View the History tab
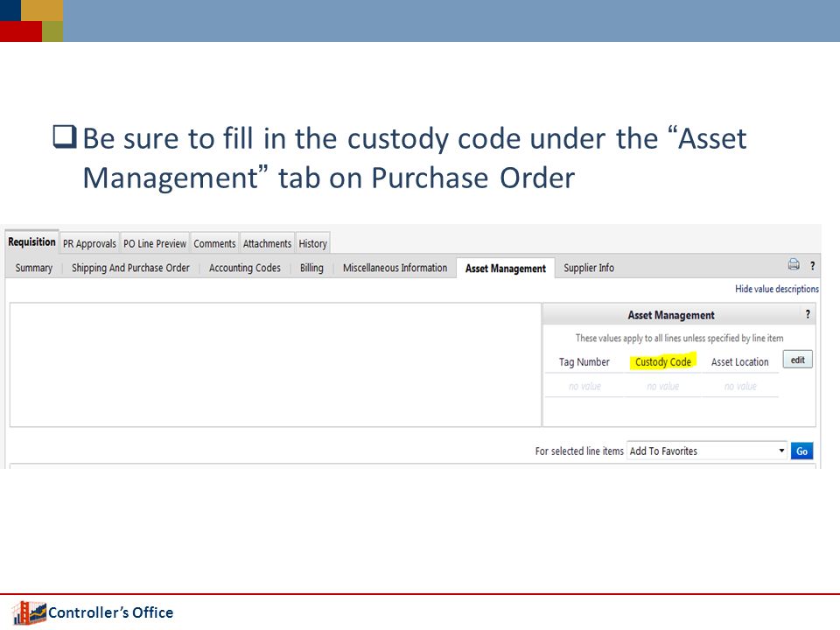The width and height of the screenshot is (840, 630). pyautogui.click(x=312, y=243)
